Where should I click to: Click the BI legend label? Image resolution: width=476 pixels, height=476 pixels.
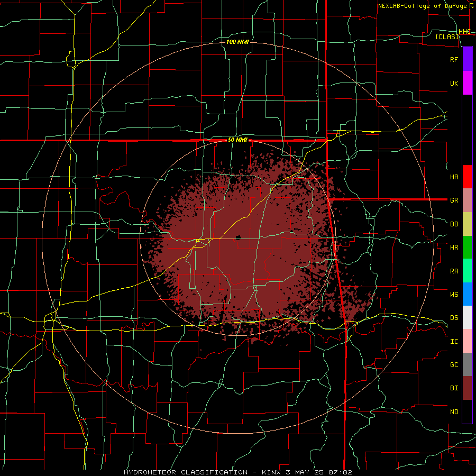454,388
